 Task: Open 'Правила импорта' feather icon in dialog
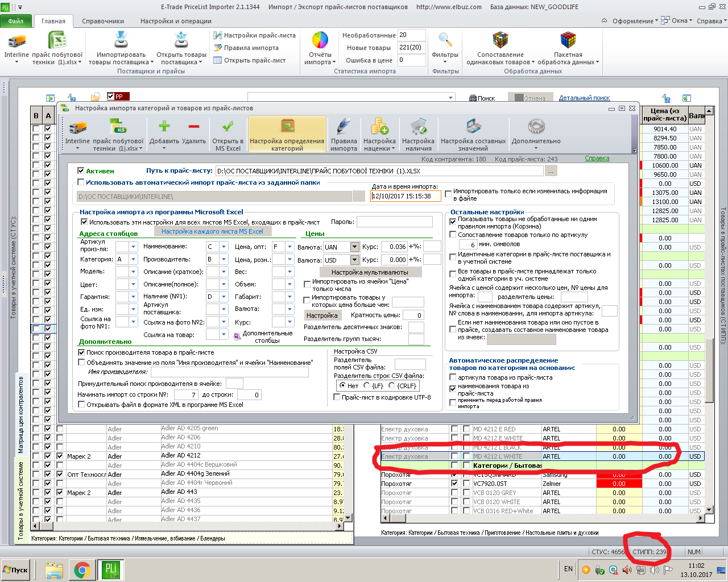click(x=344, y=126)
